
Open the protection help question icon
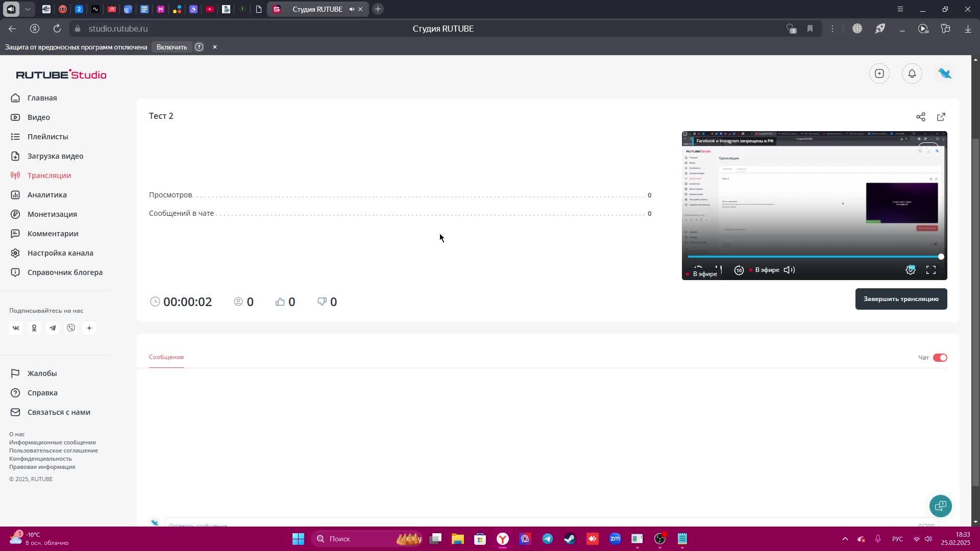199,47
